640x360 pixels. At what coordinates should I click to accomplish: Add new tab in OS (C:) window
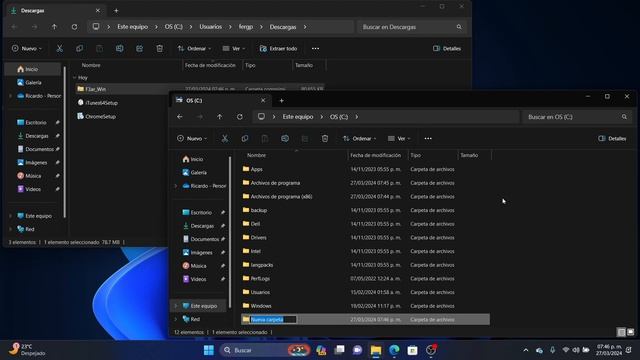point(281,100)
